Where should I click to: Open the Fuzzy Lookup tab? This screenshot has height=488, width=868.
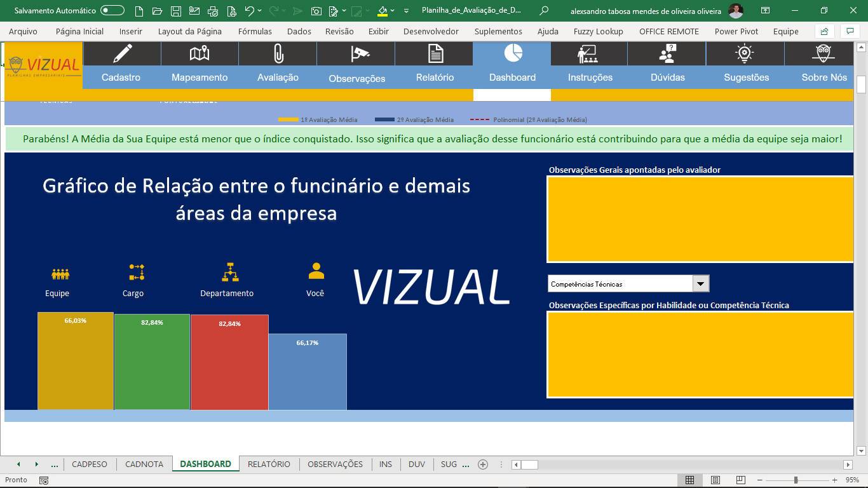point(598,31)
